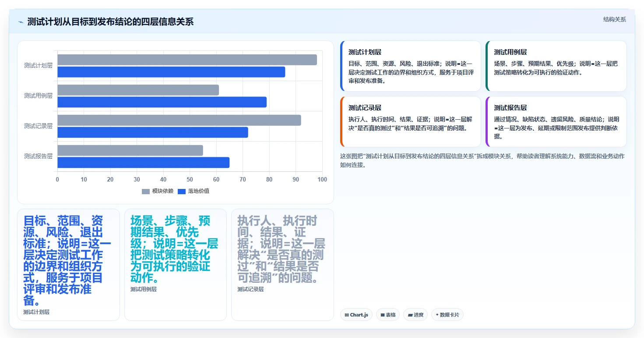Click the 测试报告层 y-axis label

(38, 156)
